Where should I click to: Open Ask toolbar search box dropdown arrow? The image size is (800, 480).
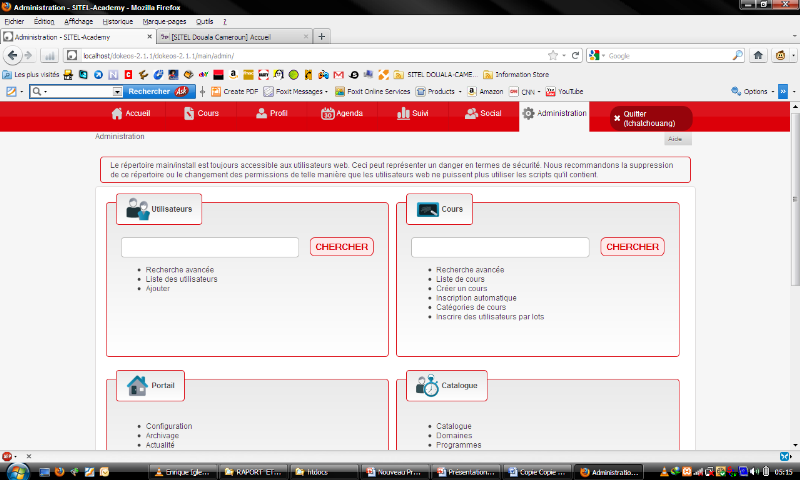coord(117,92)
